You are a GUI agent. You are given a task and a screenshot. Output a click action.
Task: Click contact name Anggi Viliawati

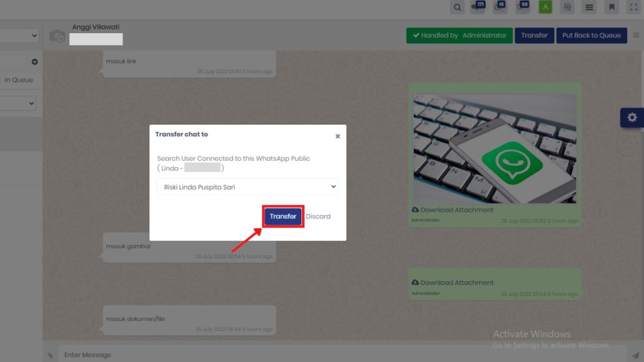click(96, 27)
